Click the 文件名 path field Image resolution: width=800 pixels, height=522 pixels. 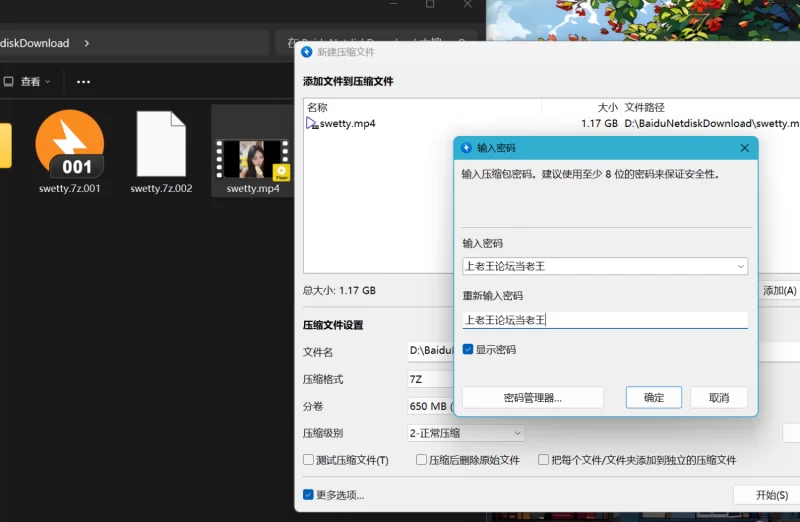pyautogui.click(x=431, y=351)
